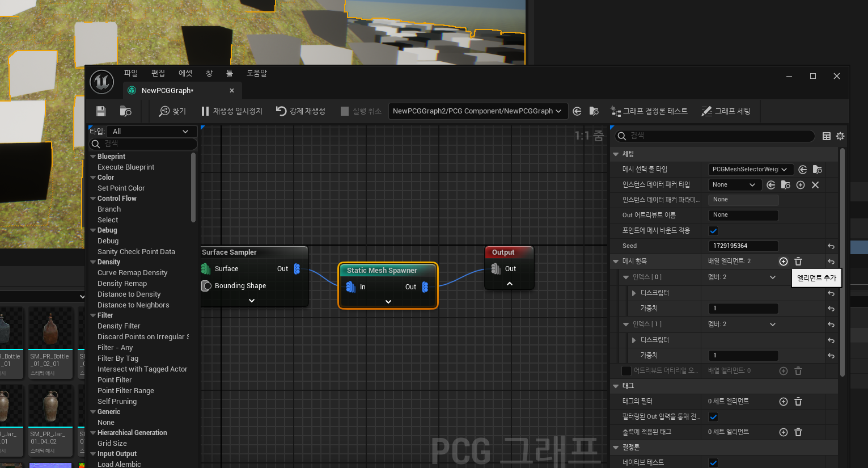
Task: Pause regeneration with 재생성 일시정지
Action: (x=232, y=111)
